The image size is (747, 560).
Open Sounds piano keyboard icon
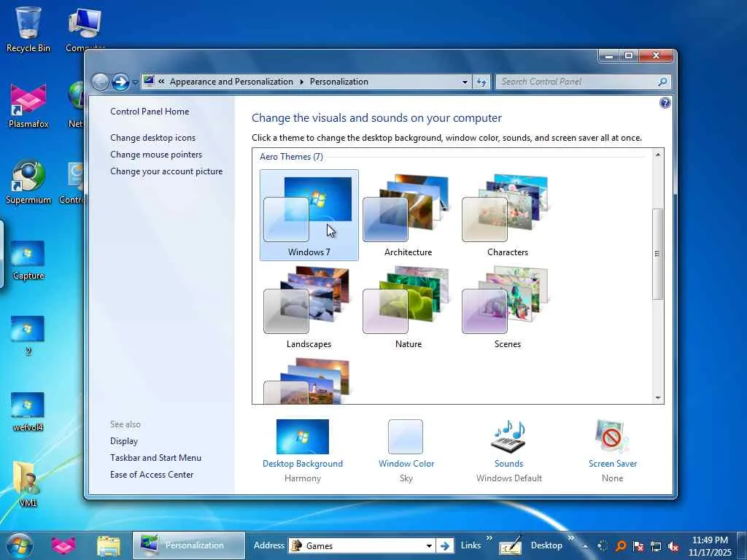tap(508, 436)
